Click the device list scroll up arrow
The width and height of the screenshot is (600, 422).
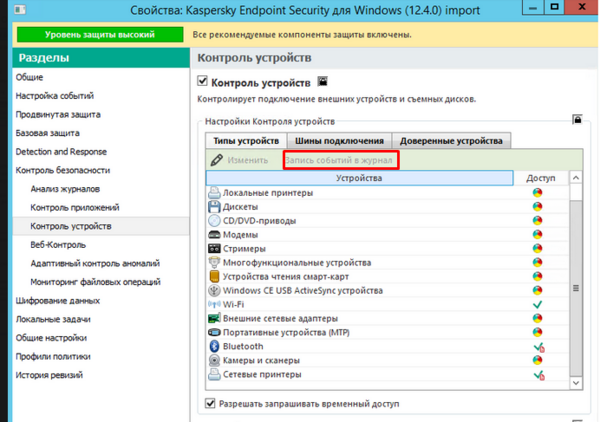576,178
